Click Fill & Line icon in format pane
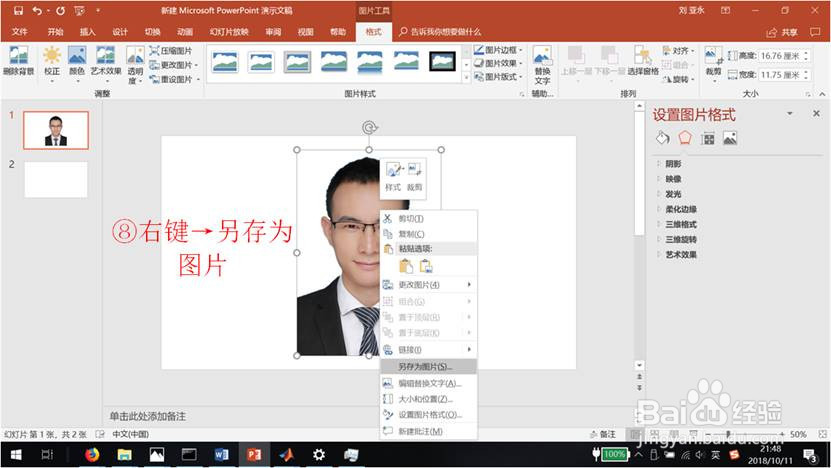Viewport: 831px width, 468px height. pos(662,138)
